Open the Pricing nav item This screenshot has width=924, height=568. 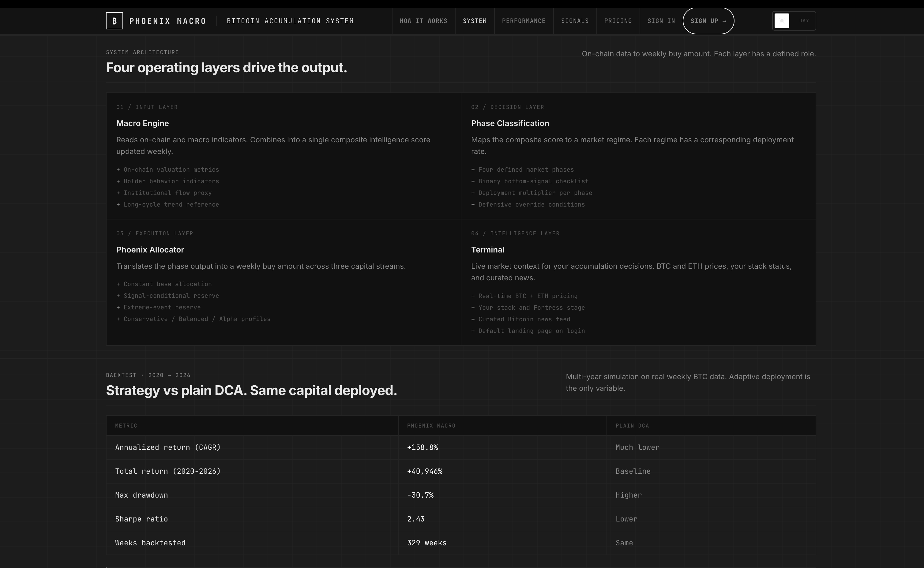(618, 21)
